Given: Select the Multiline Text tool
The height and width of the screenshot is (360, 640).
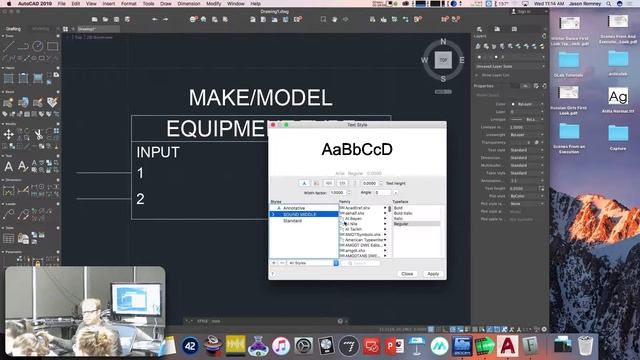Looking at the screenshot, I should click(x=8, y=167).
